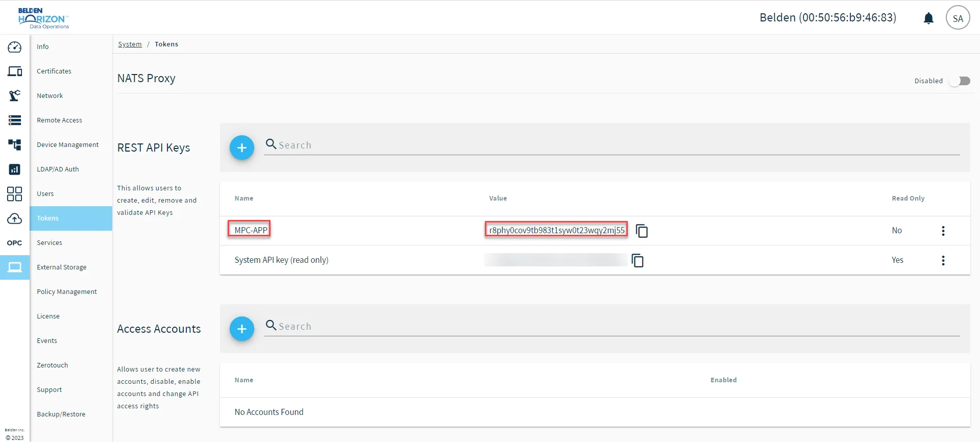Open the stacked list icon in the left rail
Viewport: 980px width, 442px height.
(15, 120)
